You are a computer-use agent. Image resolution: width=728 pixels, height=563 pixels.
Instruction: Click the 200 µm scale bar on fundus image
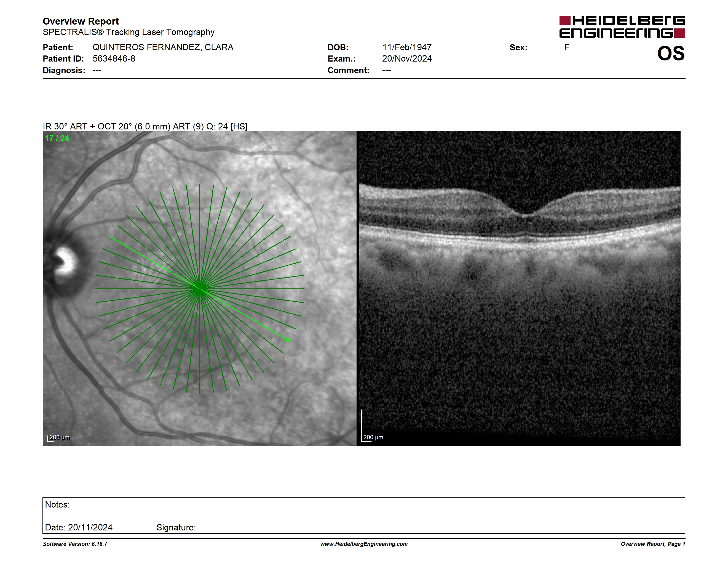pyautogui.click(x=58, y=438)
